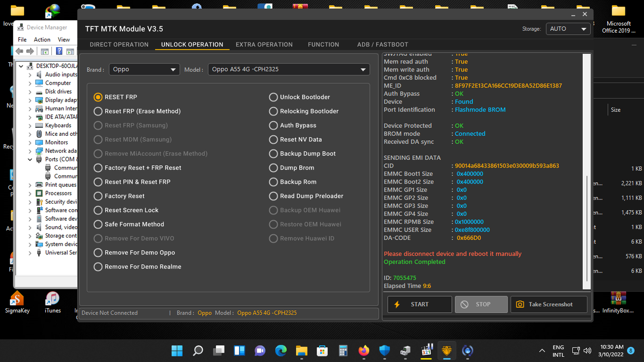This screenshot has height=362, width=644.
Task: Click the back arrow in Device Manager toolbar
Action: click(19, 51)
